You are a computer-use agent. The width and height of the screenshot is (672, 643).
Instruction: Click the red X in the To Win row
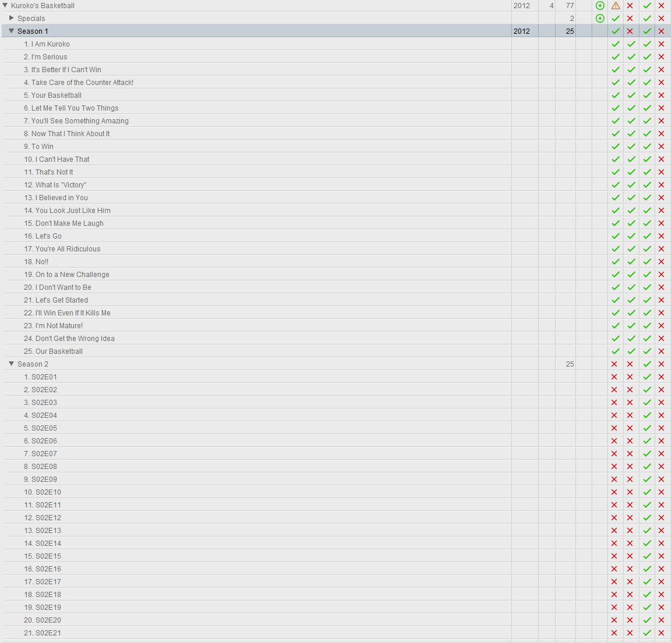662,147
